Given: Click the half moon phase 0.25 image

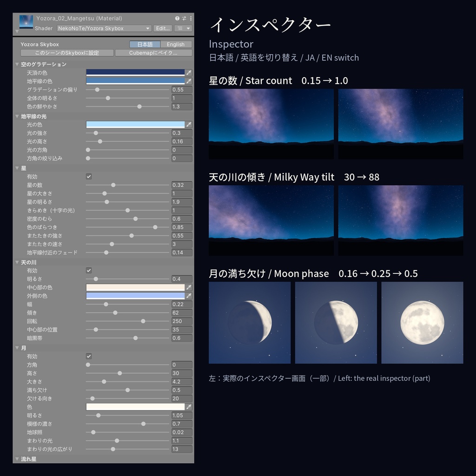Looking at the screenshot, I should (336, 323).
